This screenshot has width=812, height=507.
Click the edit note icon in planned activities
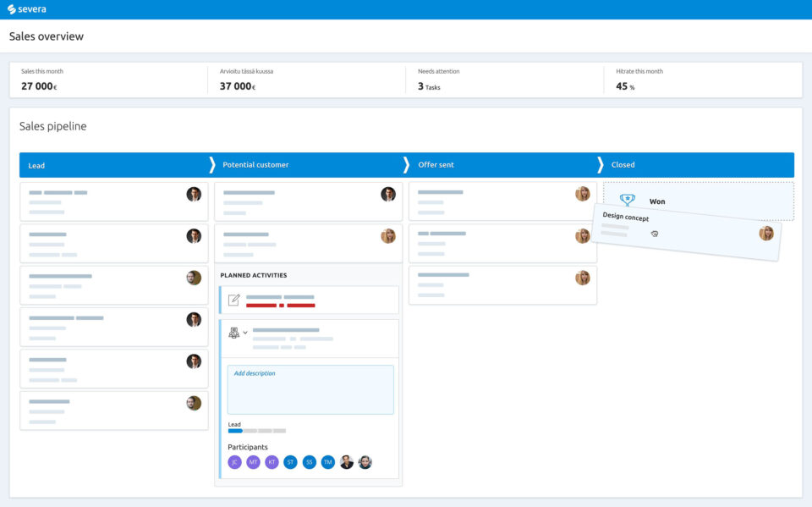coord(234,300)
